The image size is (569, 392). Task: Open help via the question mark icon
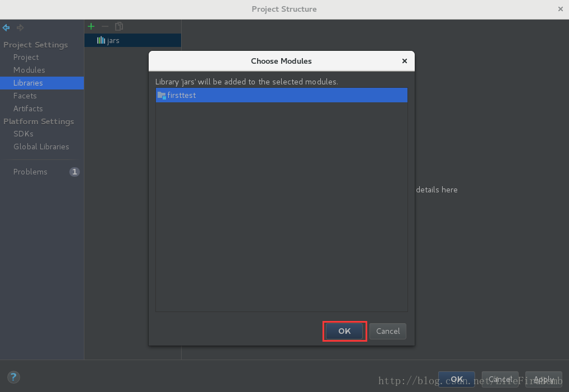pos(13,377)
